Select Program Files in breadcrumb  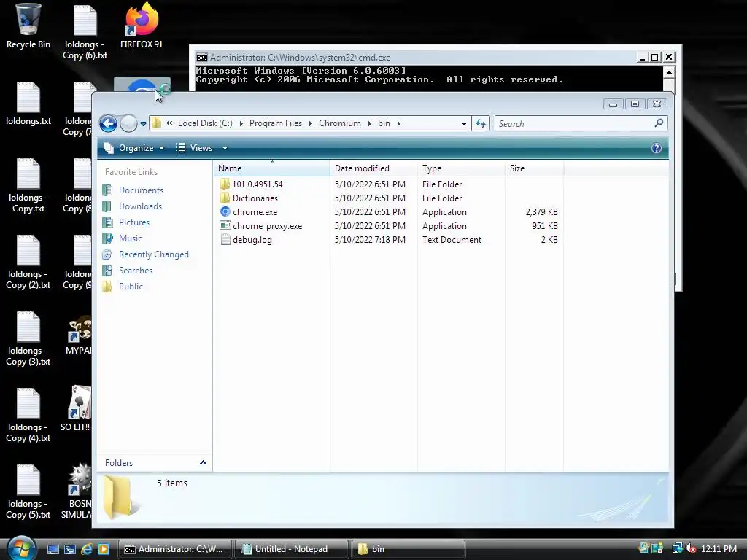275,123
